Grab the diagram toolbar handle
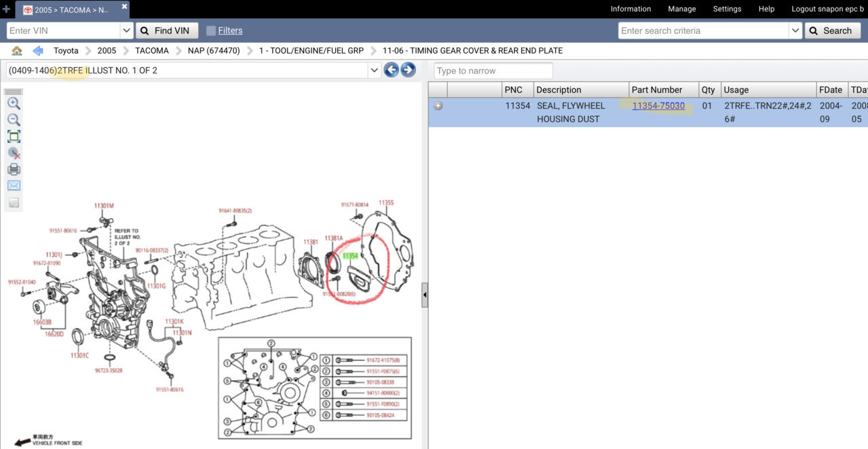This screenshot has width=868, height=449. coord(14,92)
